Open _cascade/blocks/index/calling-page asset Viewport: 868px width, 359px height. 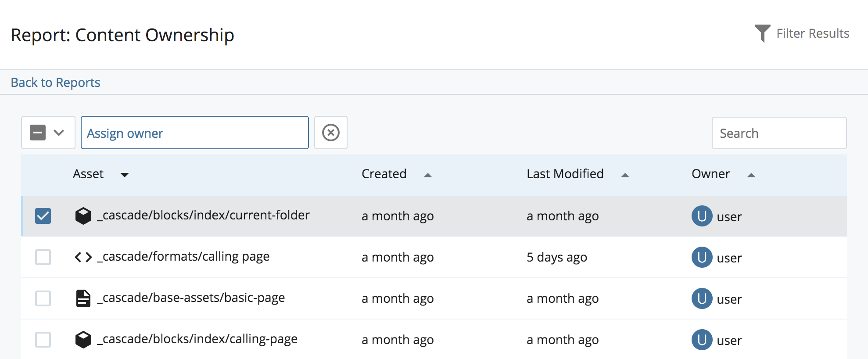[197, 339]
